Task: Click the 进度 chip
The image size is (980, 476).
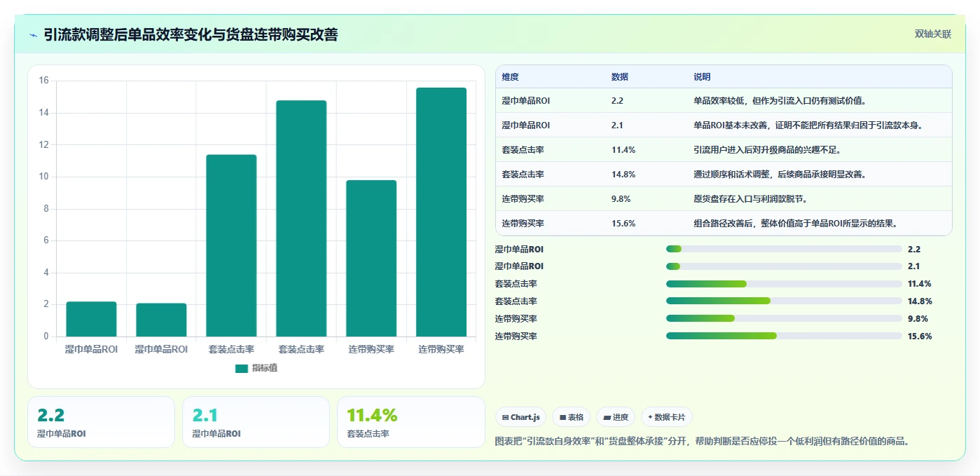Action: click(616, 417)
